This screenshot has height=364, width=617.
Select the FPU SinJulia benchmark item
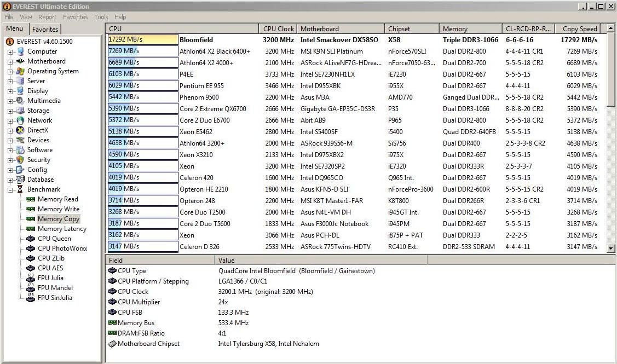(55, 298)
